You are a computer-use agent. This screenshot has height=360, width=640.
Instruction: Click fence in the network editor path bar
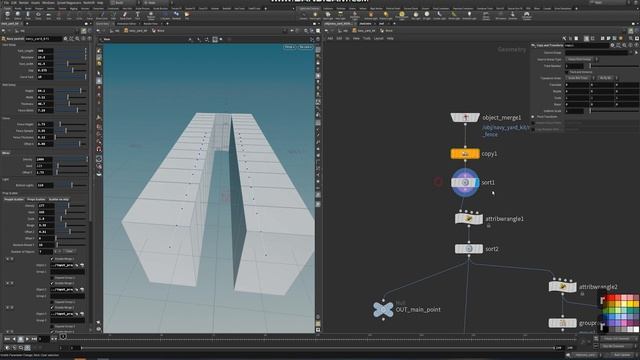[387, 31]
